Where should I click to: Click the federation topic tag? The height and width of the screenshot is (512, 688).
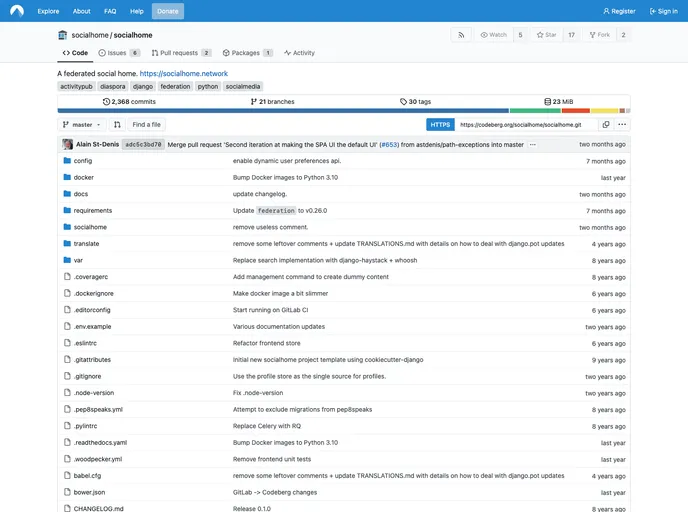tap(176, 86)
